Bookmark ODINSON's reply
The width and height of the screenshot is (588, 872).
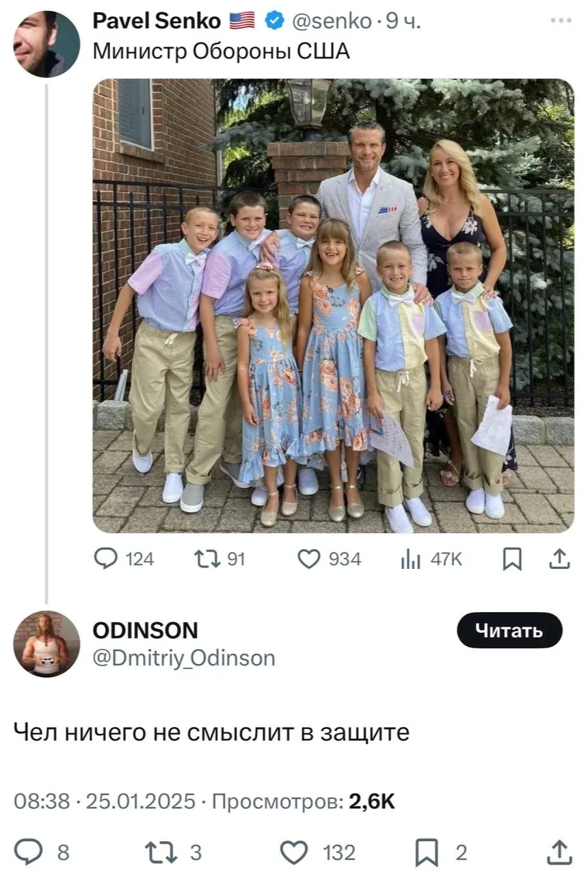pos(427,851)
